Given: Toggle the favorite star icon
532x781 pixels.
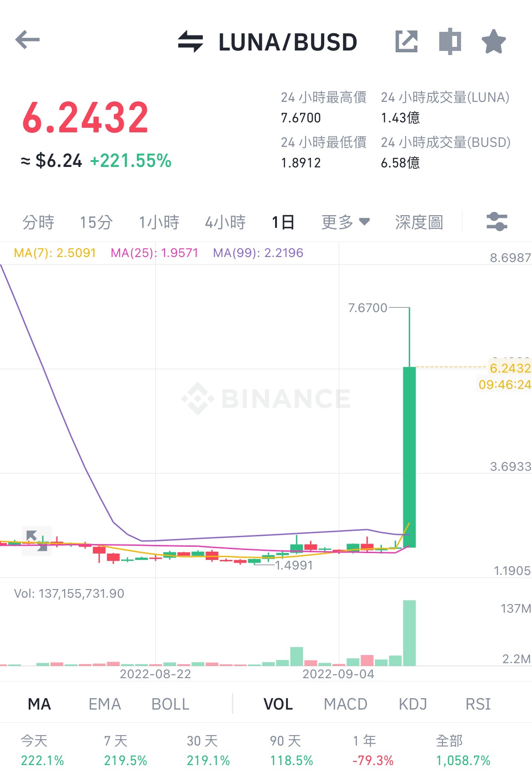Looking at the screenshot, I should 494,41.
